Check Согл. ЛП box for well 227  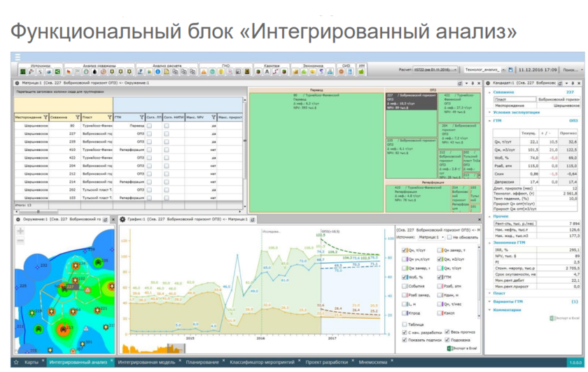(149, 134)
